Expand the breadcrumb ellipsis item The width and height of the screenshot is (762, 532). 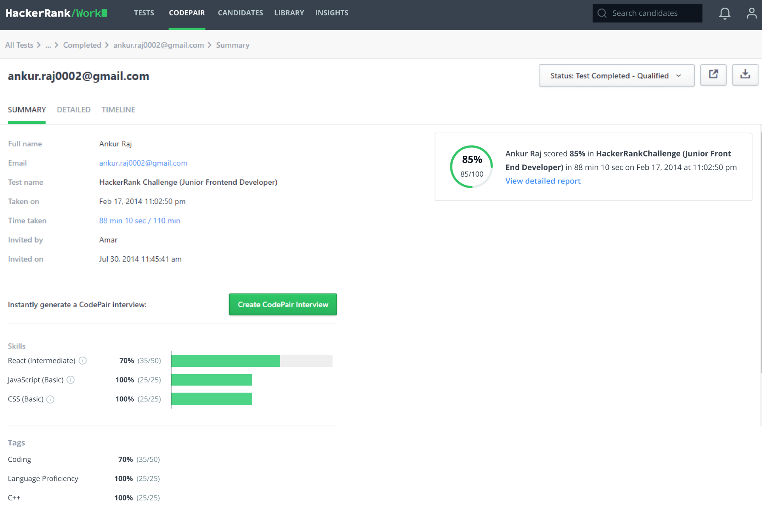48,45
